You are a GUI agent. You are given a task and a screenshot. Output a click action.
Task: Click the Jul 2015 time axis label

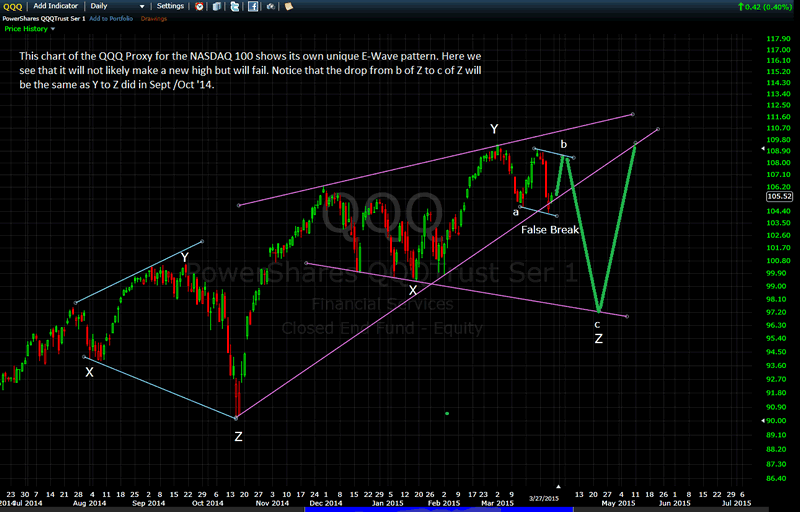(x=737, y=503)
